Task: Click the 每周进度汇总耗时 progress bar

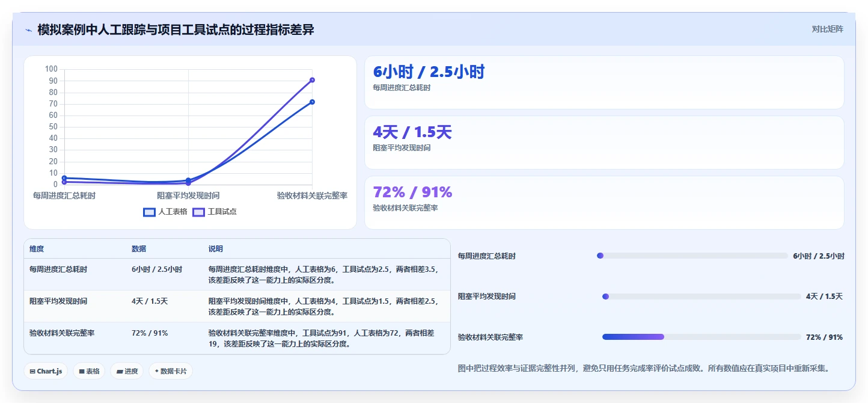Action: 692,256
